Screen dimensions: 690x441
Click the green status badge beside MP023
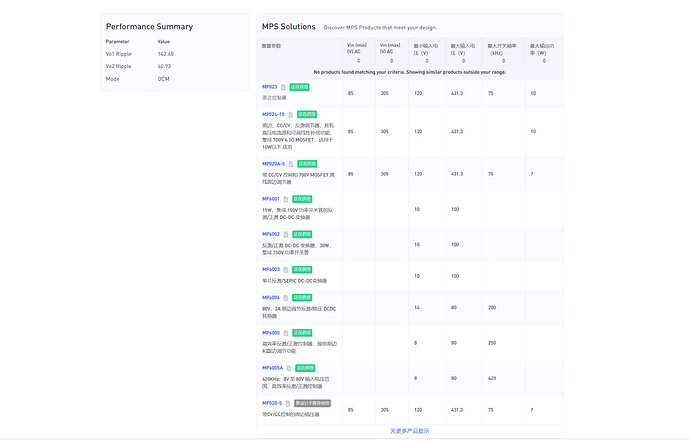299,87
